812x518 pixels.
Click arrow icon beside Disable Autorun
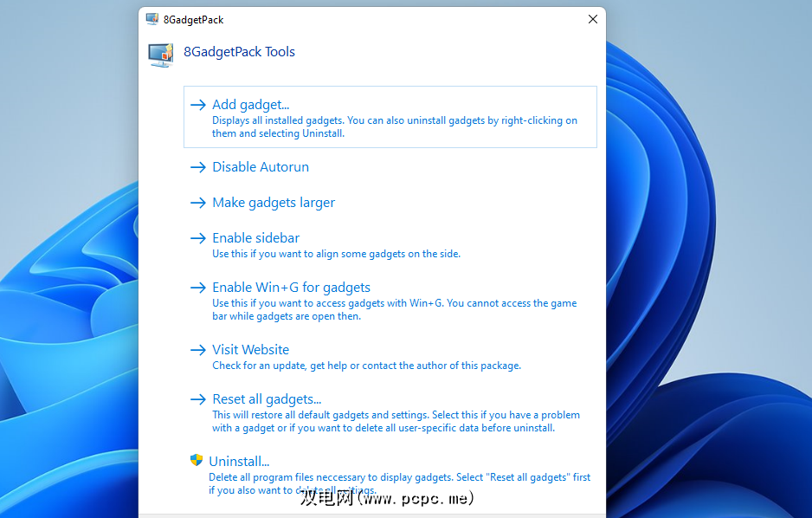[198, 167]
